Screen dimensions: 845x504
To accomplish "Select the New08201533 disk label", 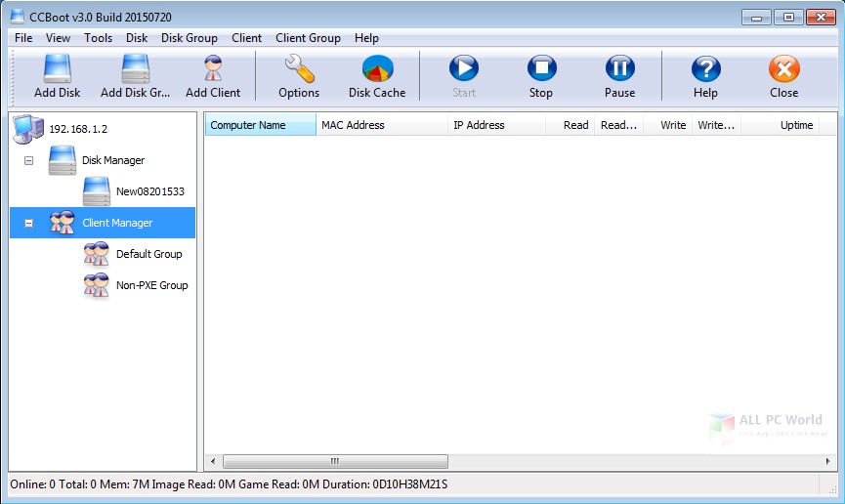I will pos(150,191).
